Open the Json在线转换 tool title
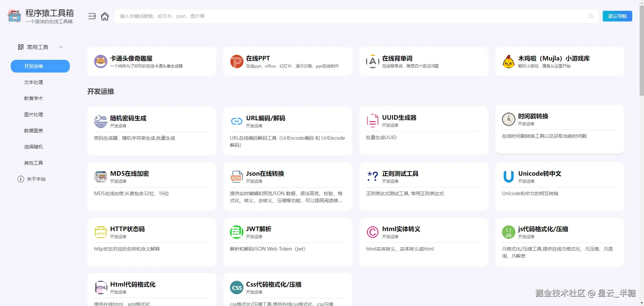The image size is (644, 306). (265, 174)
